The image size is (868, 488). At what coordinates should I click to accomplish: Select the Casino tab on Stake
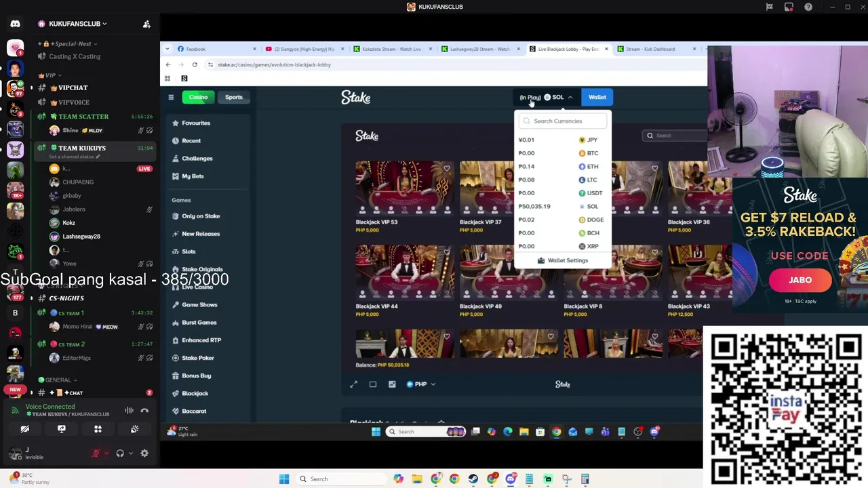tap(198, 97)
